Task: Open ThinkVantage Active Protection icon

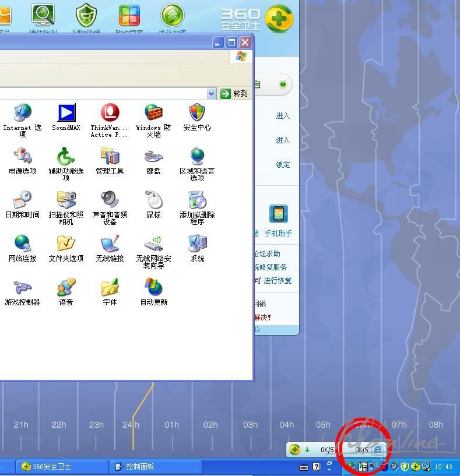Action: click(110, 120)
